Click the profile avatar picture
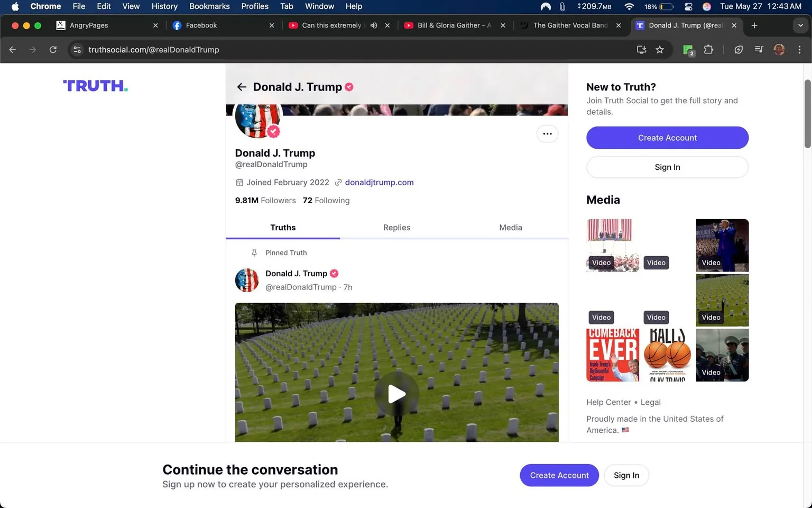Image resolution: width=812 pixels, height=508 pixels. point(258,121)
